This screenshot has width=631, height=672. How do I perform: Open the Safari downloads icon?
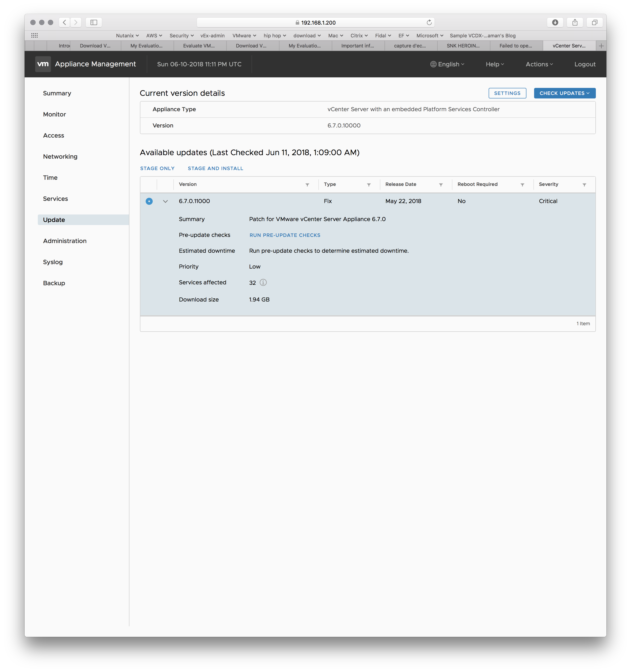(555, 22)
